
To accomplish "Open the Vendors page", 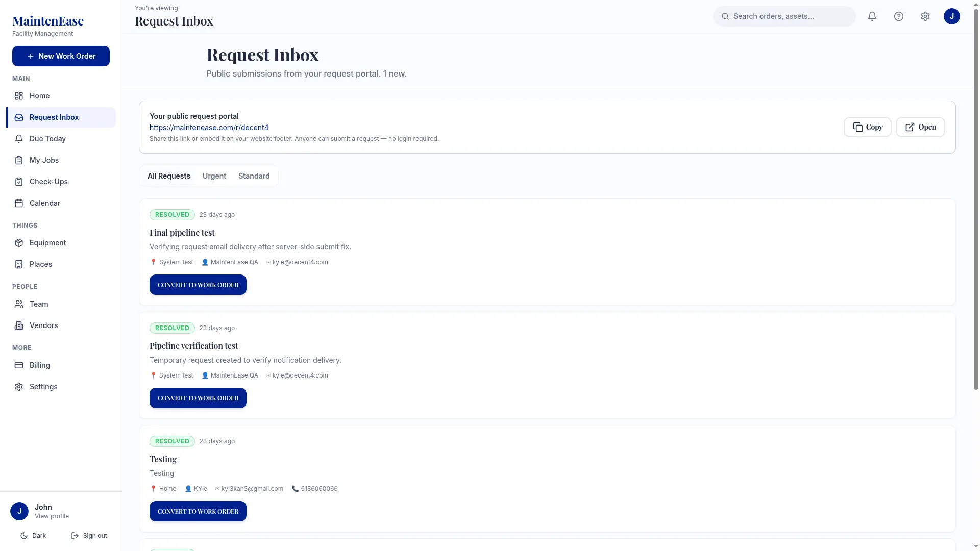I will click(61, 325).
